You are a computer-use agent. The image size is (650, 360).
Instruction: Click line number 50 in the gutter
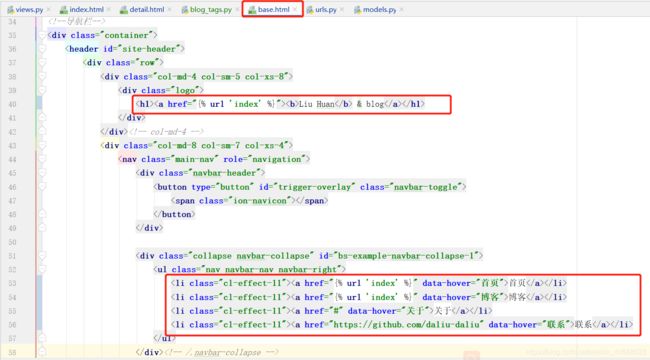(12, 242)
